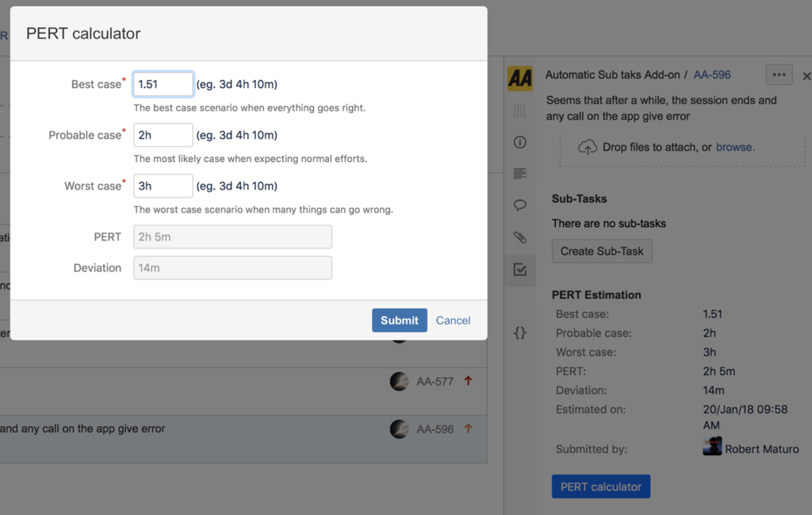The width and height of the screenshot is (812, 515).
Task: Click the Worst case input field
Action: pos(163,186)
